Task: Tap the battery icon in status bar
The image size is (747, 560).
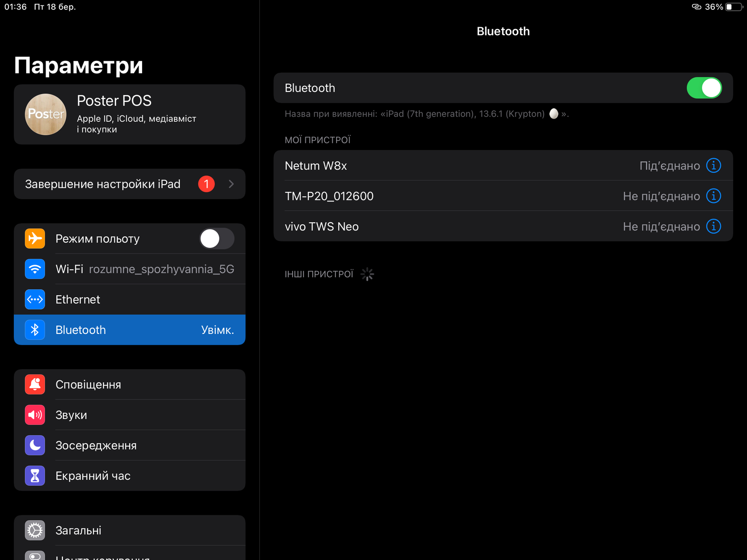Action: pyautogui.click(x=734, y=7)
